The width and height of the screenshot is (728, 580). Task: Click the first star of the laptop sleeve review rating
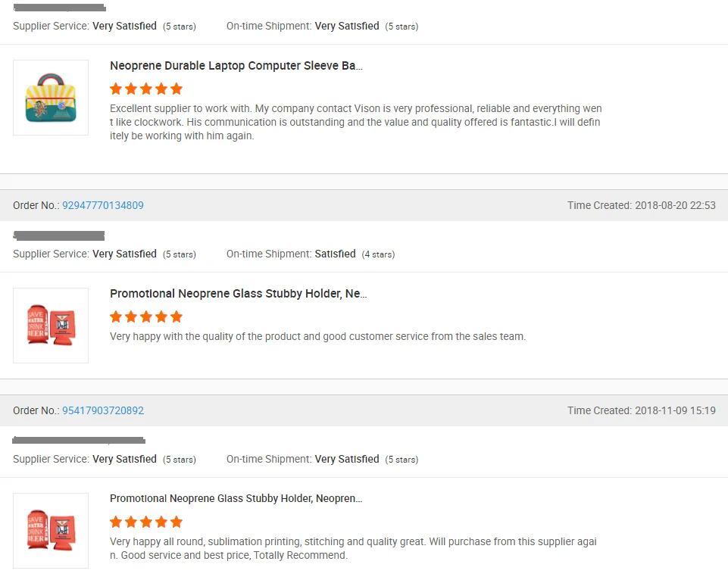point(116,89)
